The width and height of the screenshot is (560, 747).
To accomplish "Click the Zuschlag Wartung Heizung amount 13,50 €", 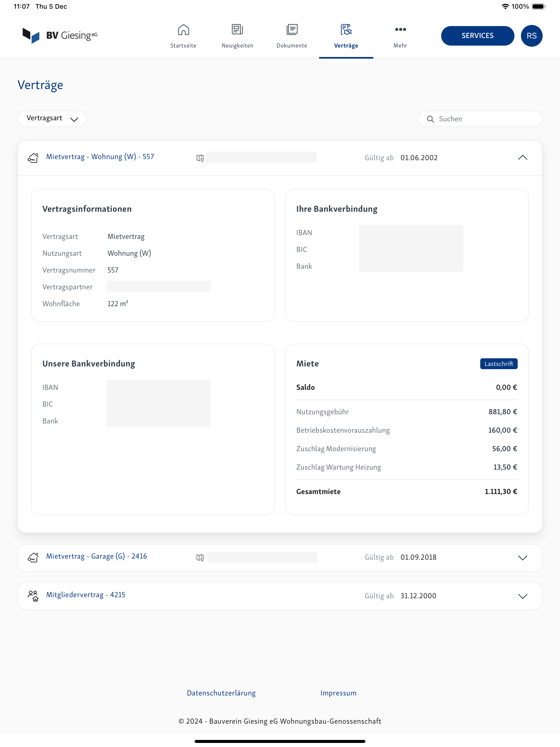I will [x=505, y=467].
